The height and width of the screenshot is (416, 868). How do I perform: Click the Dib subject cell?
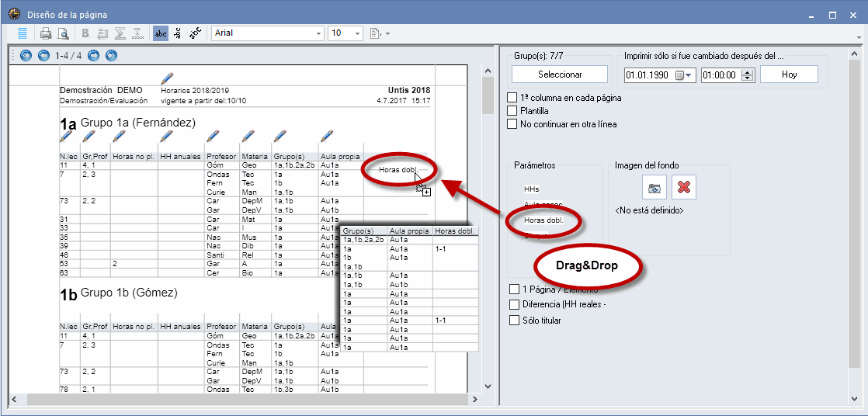coord(248,246)
